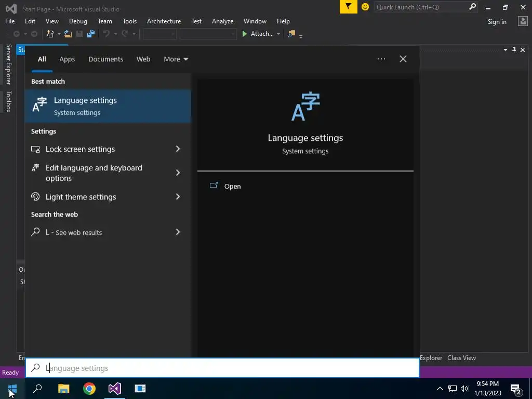Open the Tools menu
Image resolution: width=532 pixels, height=399 pixels.
pos(129,21)
